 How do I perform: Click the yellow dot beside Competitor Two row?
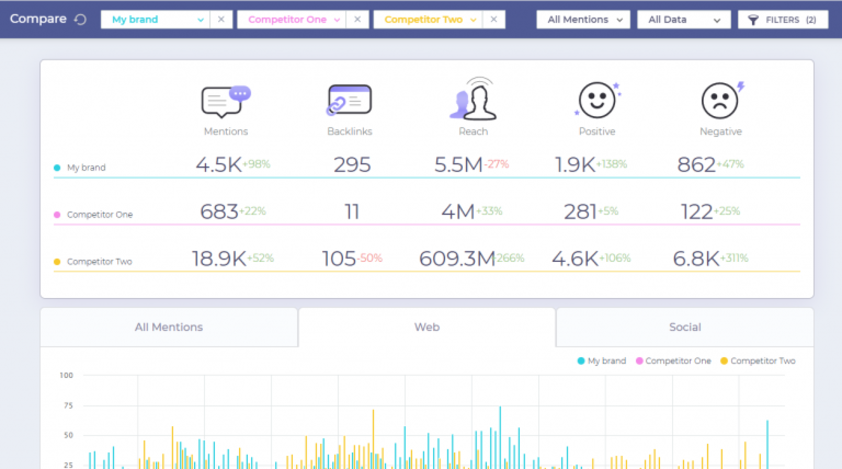[x=57, y=262]
